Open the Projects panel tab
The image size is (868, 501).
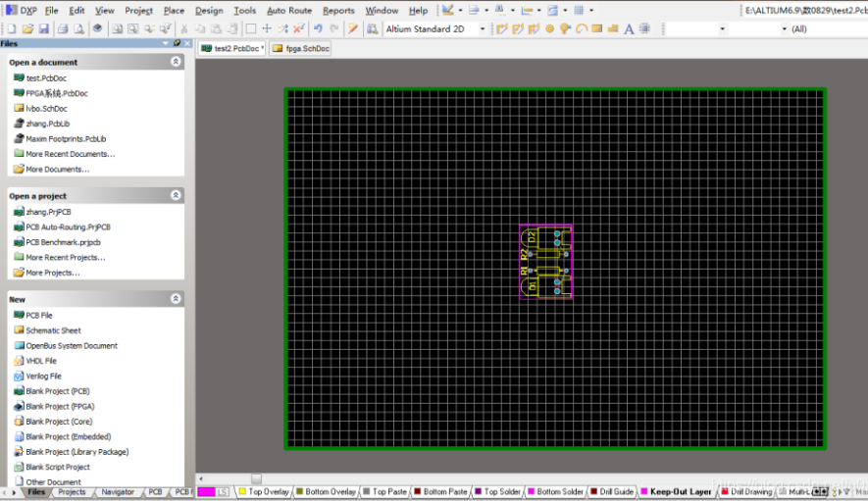[72, 491]
